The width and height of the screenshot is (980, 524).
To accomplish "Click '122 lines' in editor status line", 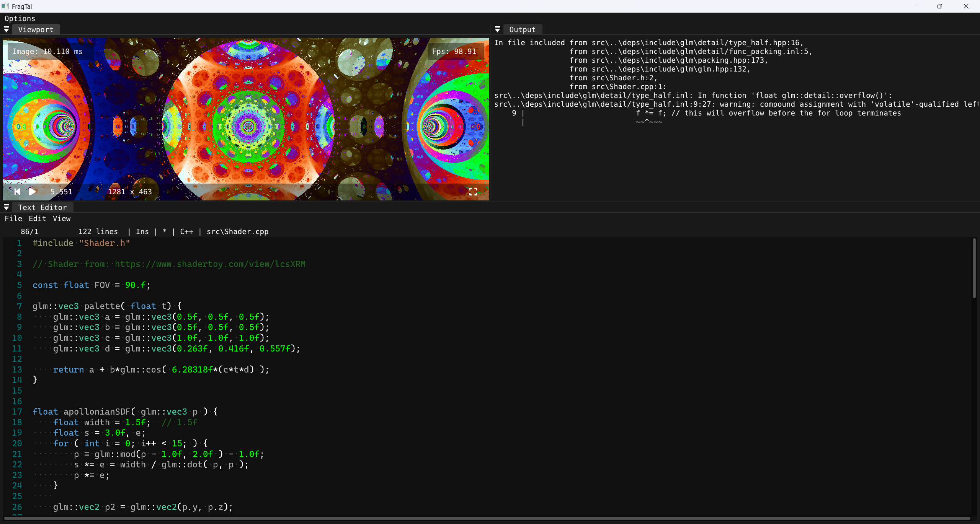I will tap(98, 231).
